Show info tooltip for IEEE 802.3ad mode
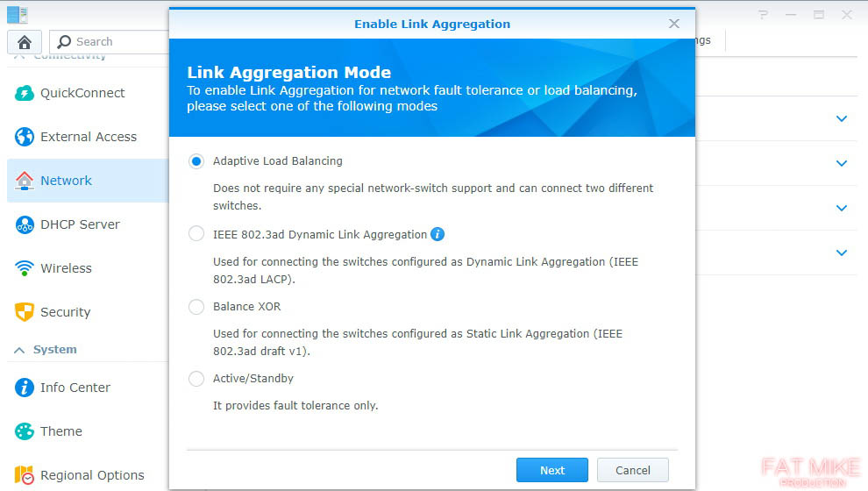The image size is (868, 491). click(438, 234)
